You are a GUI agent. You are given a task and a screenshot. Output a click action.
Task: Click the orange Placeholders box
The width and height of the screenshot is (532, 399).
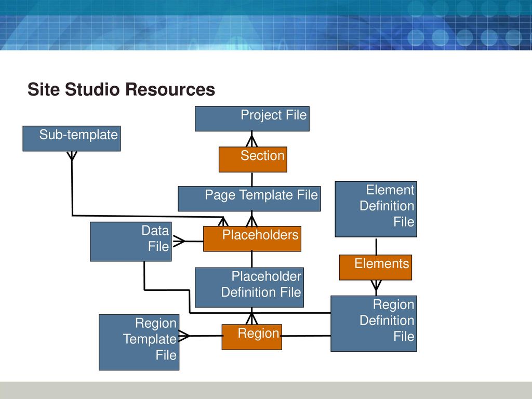click(x=252, y=239)
